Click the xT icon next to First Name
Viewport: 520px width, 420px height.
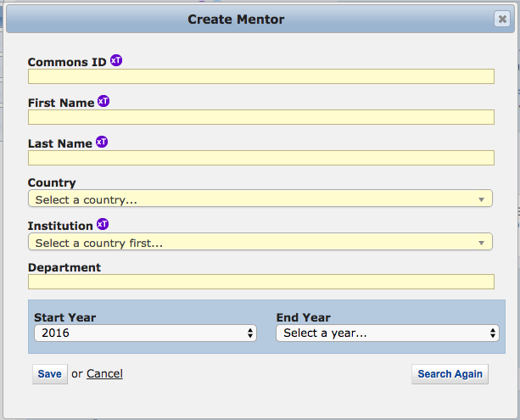(x=103, y=102)
